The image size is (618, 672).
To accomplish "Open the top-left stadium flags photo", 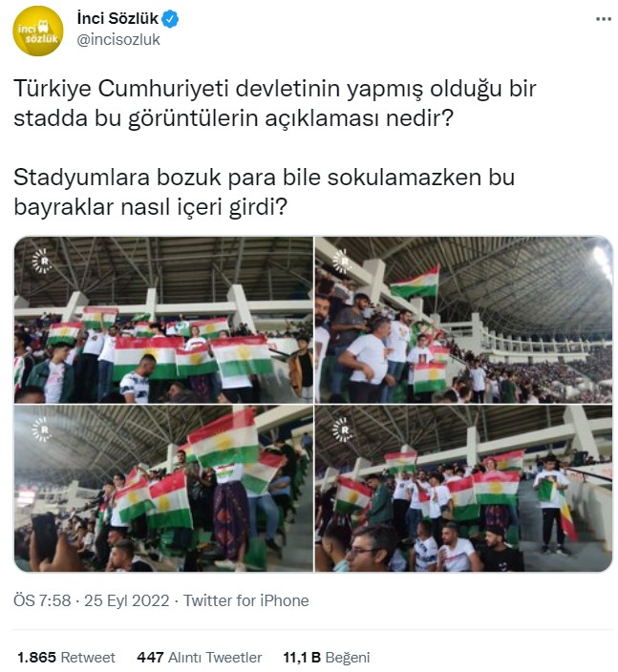I will pyautogui.click(x=163, y=319).
